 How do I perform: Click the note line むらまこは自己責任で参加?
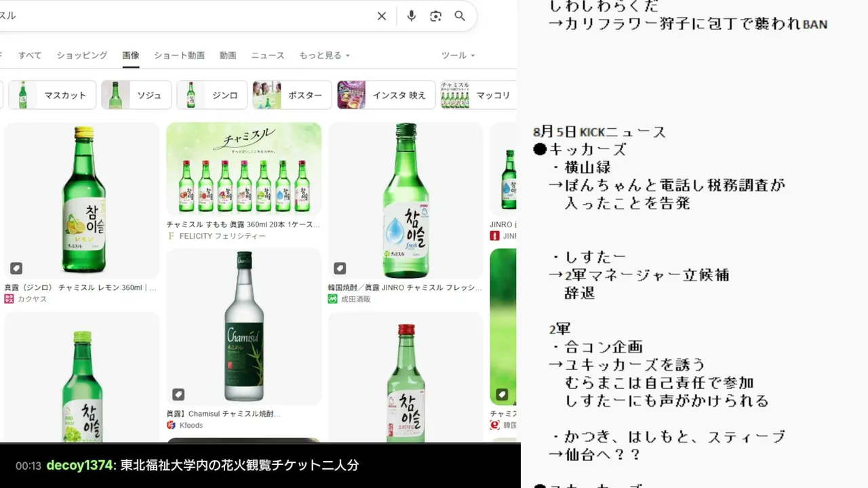[659, 383]
